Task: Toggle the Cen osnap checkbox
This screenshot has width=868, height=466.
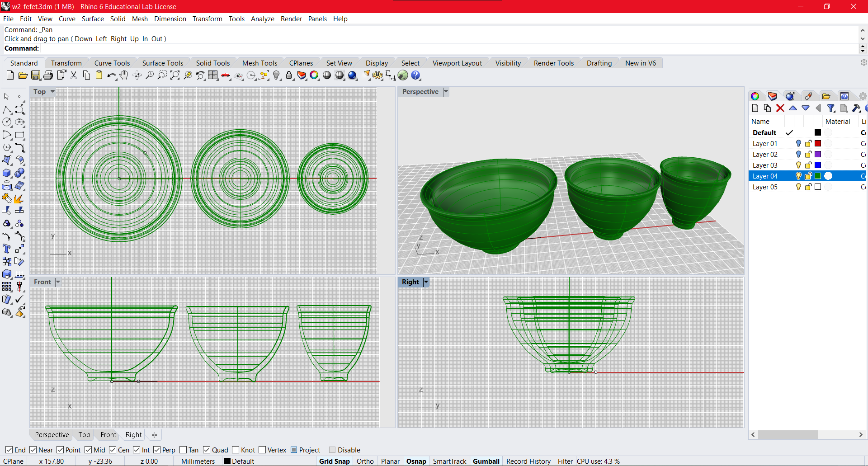Action: coord(113,450)
